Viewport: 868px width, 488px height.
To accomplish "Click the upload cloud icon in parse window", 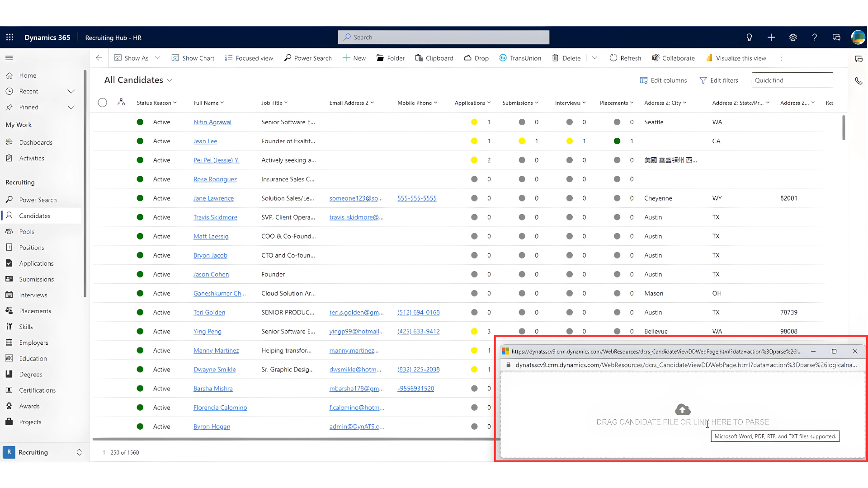I will 683,409.
